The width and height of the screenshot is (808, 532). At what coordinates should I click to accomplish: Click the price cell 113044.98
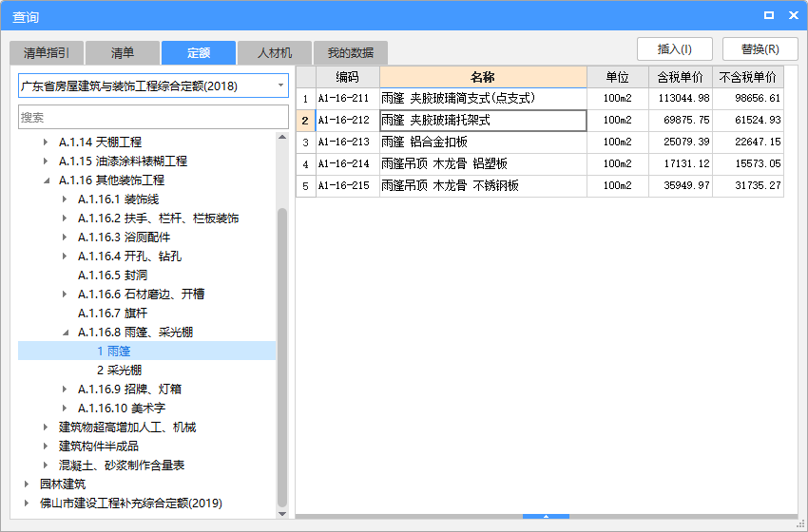click(681, 99)
